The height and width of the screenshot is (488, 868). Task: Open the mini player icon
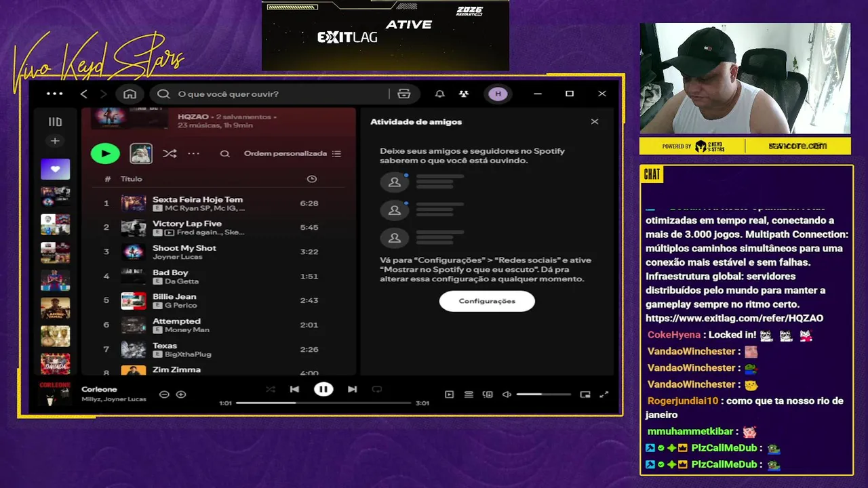coord(585,394)
